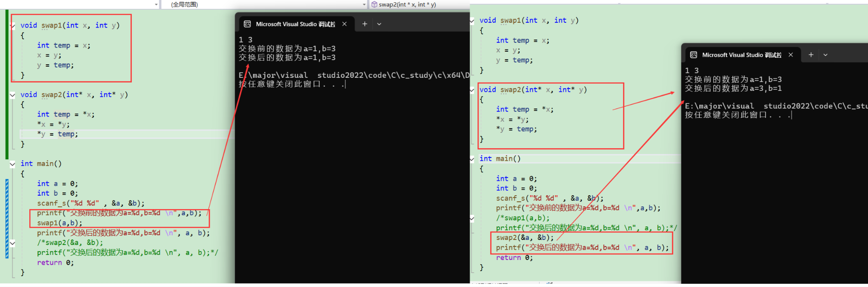Viewport: 868px width, 287px height.
Task: Click 'y = temp;' in the left editor swap1
Action: point(55,65)
